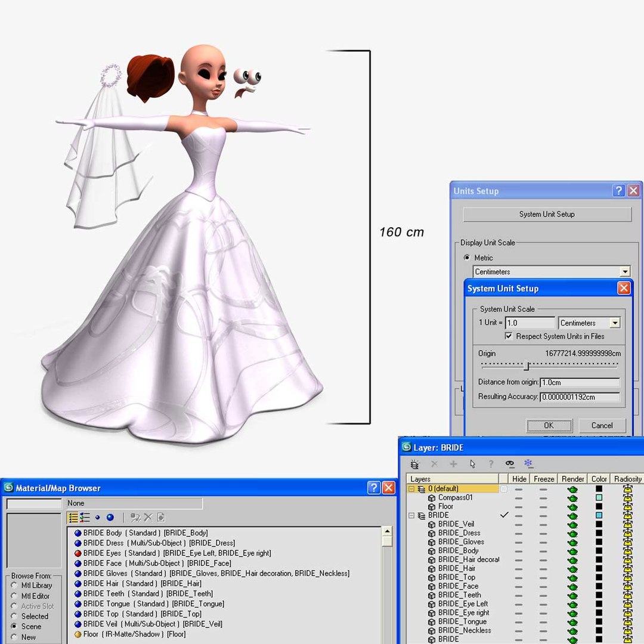Select View List + Icons mode
This screenshot has width=644, height=644.
(85, 518)
